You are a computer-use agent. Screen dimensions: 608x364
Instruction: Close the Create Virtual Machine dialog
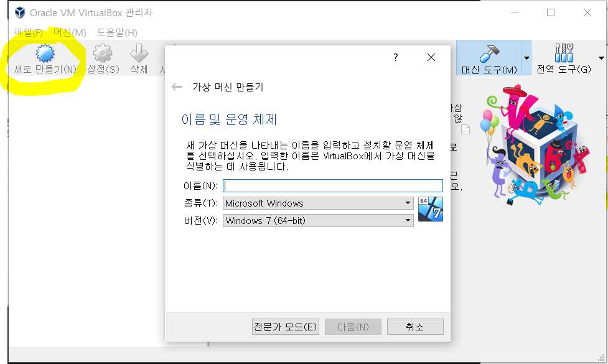tap(431, 57)
